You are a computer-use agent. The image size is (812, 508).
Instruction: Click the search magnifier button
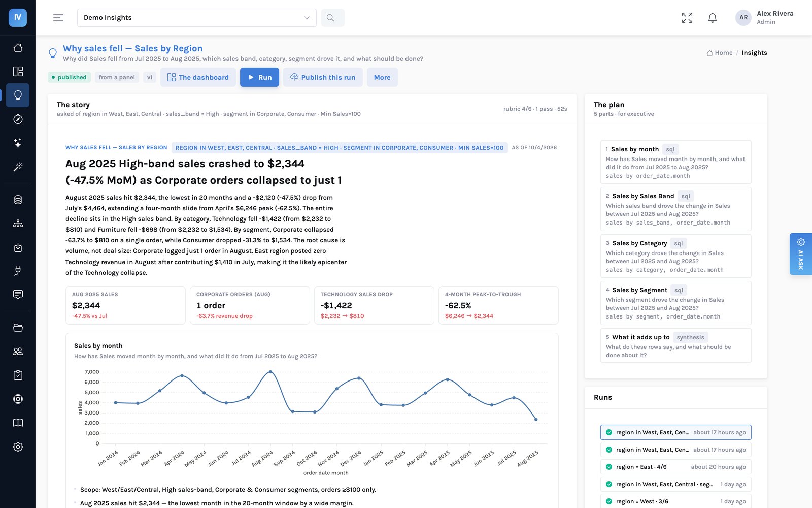(x=333, y=18)
